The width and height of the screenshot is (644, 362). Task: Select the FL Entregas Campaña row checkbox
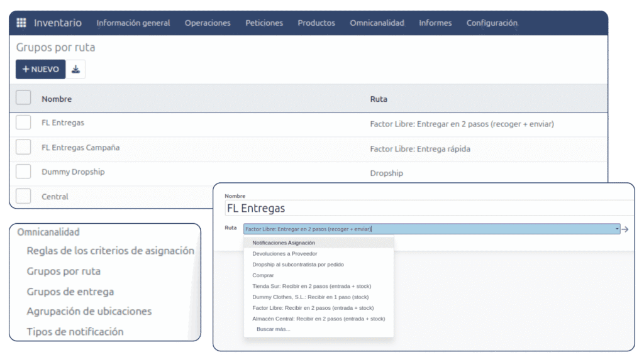(23, 147)
